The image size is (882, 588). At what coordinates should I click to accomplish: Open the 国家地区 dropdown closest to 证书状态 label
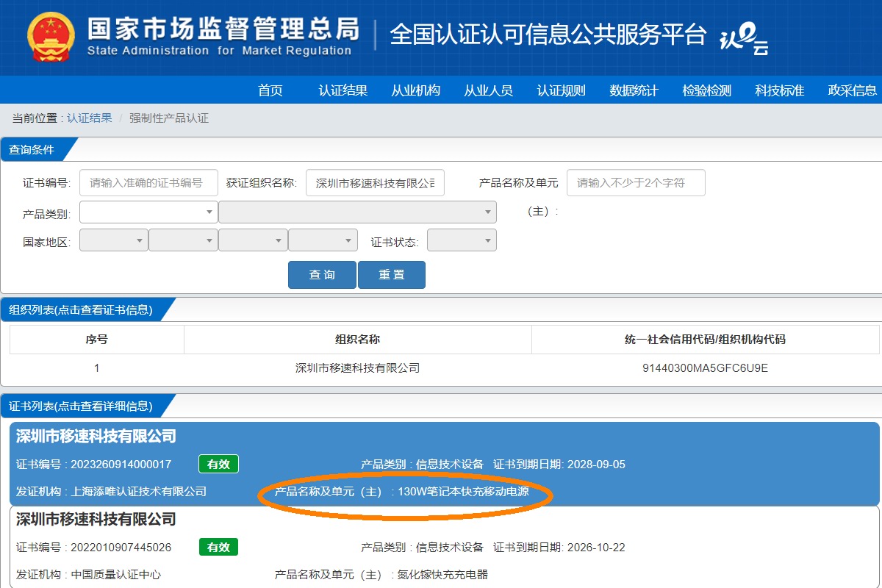[x=323, y=240]
